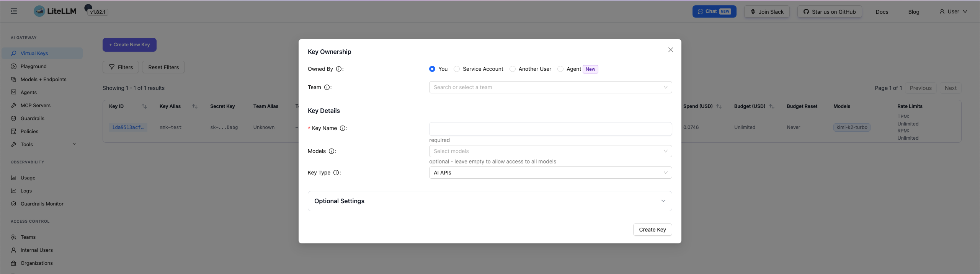
Task: Click the Models info tooltip icon
Action: tap(332, 151)
